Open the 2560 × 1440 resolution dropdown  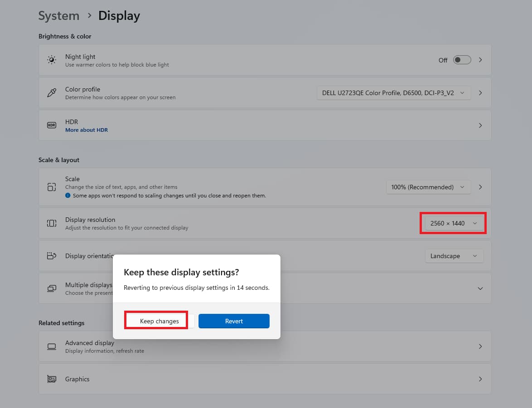point(454,223)
